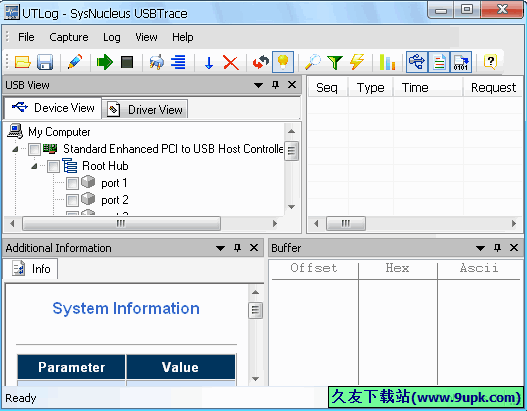Open the Log menu

[x=112, y=37]
